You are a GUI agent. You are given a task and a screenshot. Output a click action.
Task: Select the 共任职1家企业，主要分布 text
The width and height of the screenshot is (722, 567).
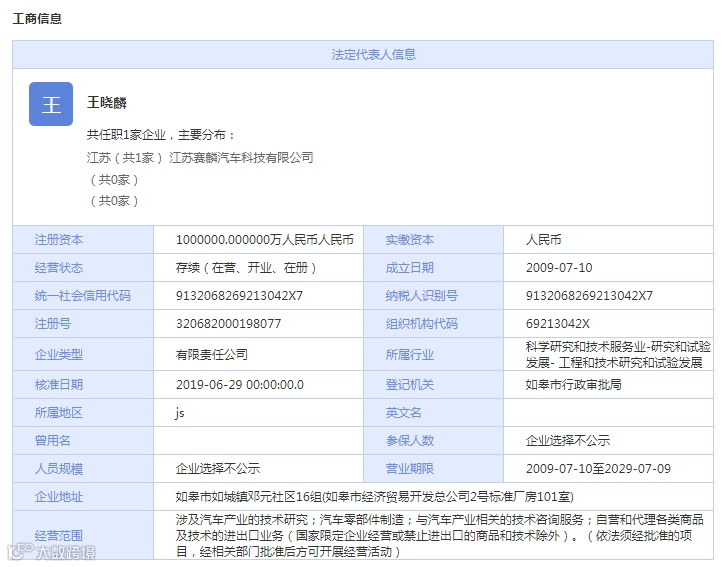pyautogui.click(x=161, y=135)
